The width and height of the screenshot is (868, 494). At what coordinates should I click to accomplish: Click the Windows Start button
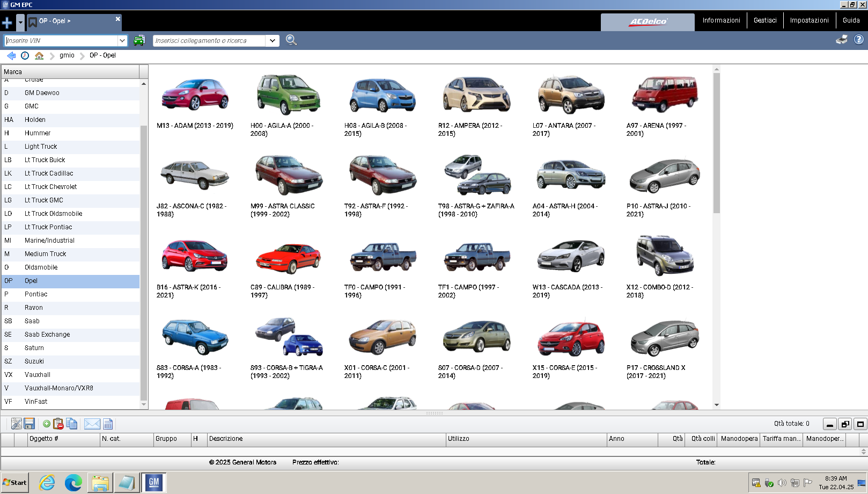click(x=15, y=483)
